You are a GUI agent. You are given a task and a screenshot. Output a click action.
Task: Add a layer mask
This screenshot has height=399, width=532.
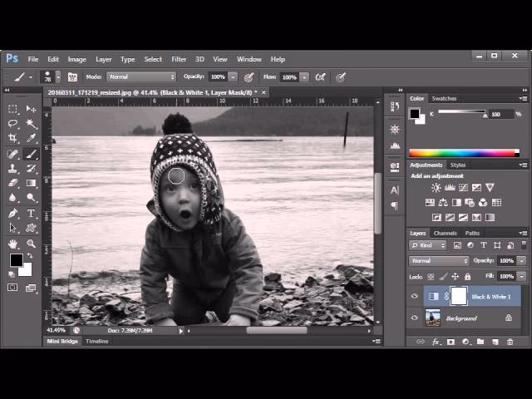pos(451,342)
